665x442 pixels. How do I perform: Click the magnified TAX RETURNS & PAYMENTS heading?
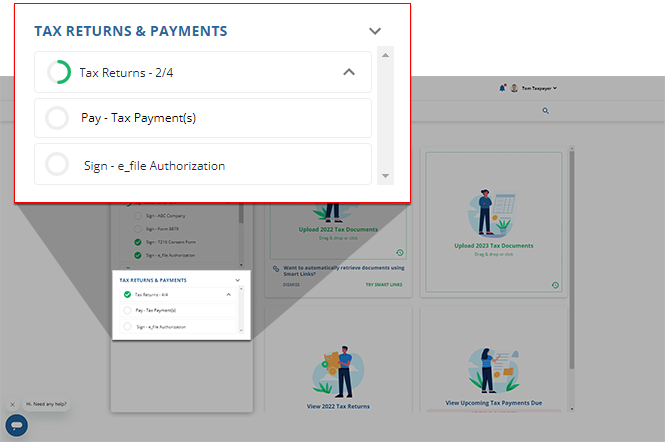(x=131, y=31)
